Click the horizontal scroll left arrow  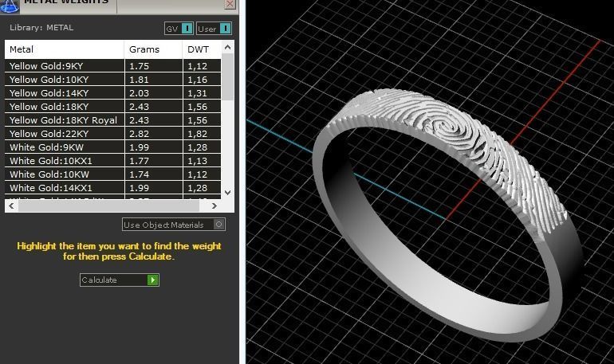tap(11, 205)
